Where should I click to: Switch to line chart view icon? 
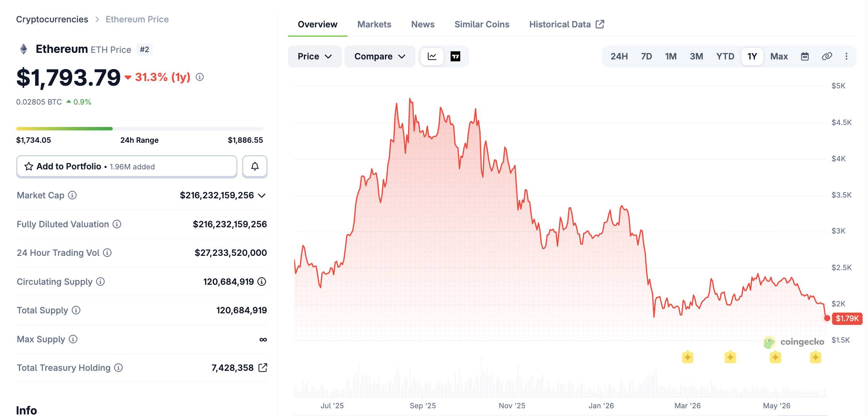[x=432, y=56]
